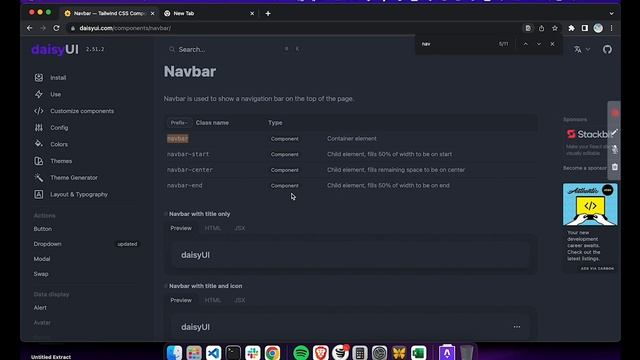Click the carbon ad thumbnail image
Screen dimensions: 640x360
[590, 204]
